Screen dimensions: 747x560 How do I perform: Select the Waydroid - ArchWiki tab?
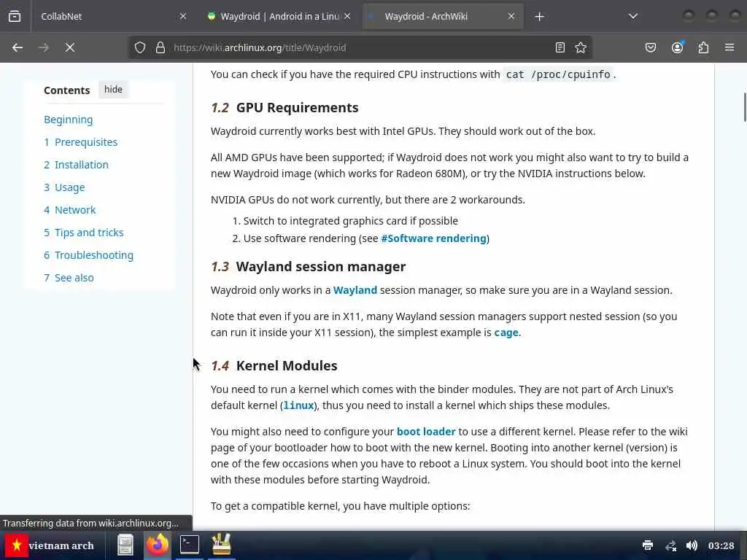point(443,16)
